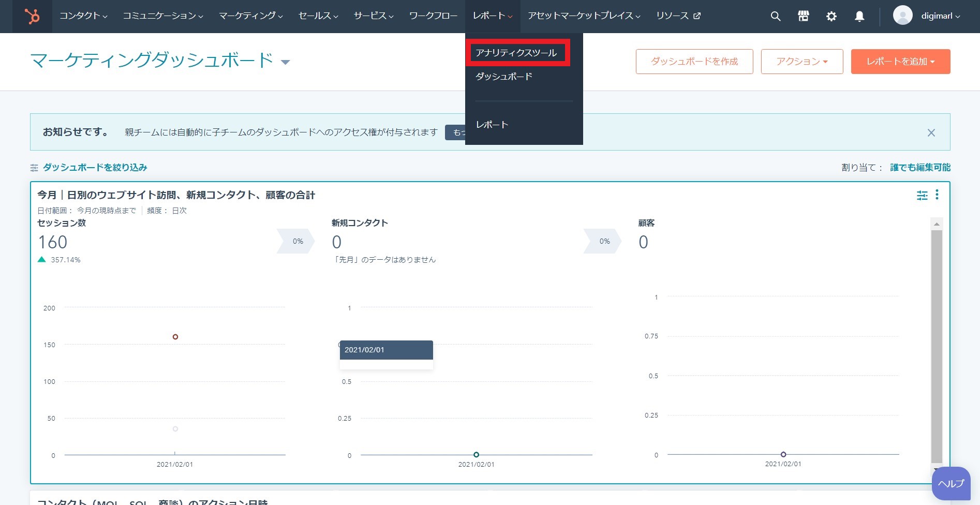The image size is (980, 505).
Task: Open the search magnifier icon
Action: point(775,17)
